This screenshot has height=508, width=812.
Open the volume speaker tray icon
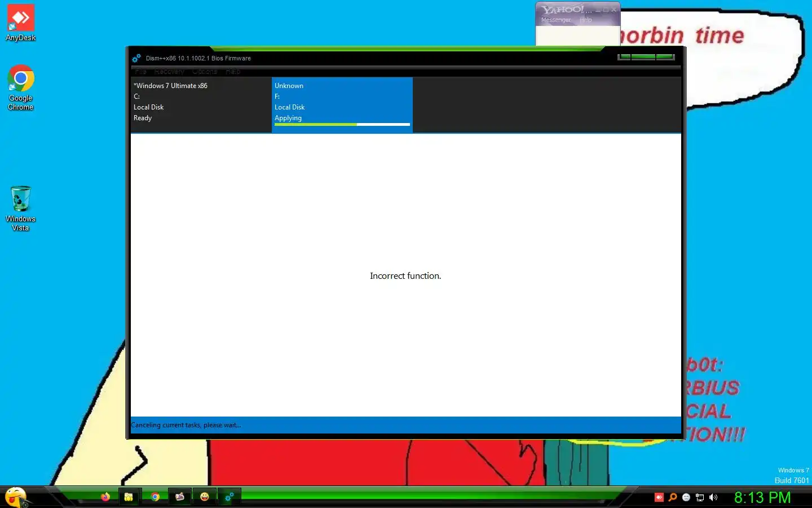click(x=713, y=497)
